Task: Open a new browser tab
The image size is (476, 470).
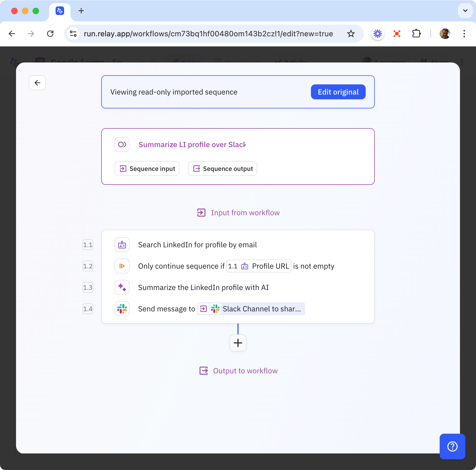Action: [x=81, y=11]
